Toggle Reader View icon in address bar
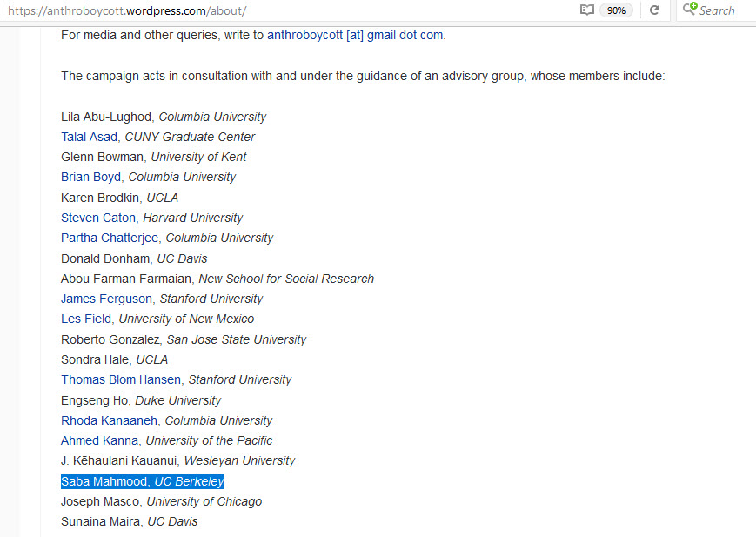756x537 pixels. (x=587, y=10)
